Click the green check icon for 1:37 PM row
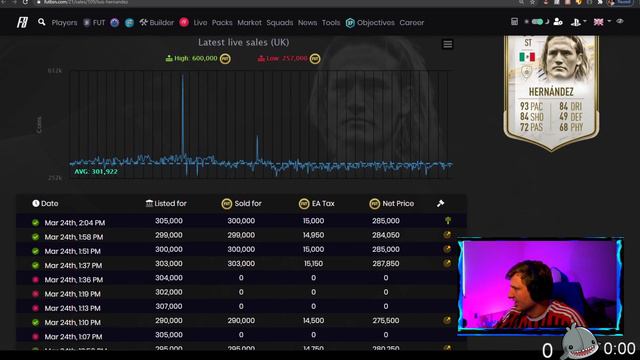 pyautogui.click(x=36, y=265)
